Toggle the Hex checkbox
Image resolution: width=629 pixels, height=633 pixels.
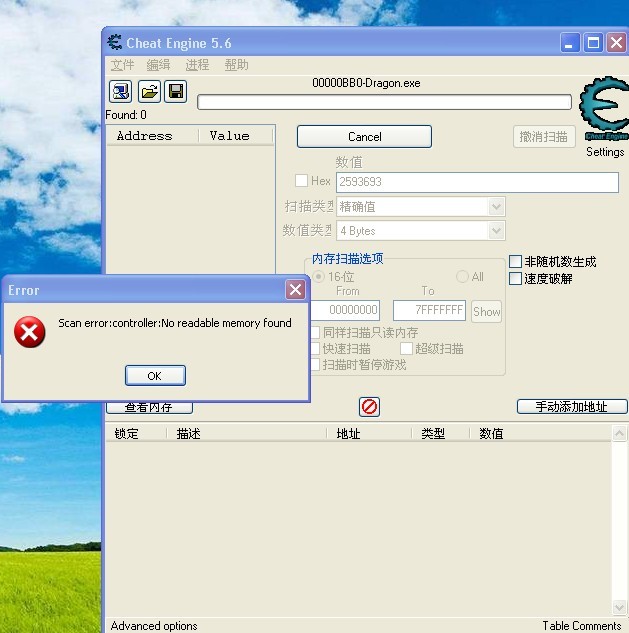[x=301, y=180]
